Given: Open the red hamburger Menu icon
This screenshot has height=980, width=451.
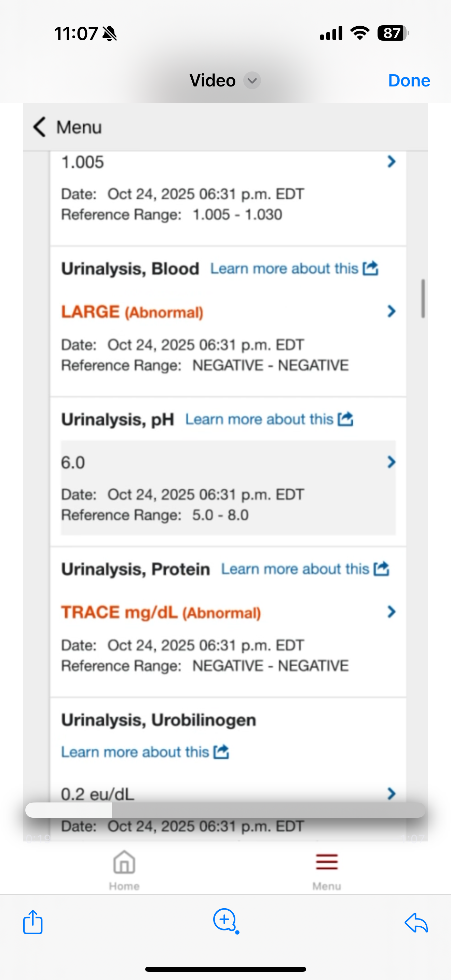Looking at the screenshot, I should [327, 862].
